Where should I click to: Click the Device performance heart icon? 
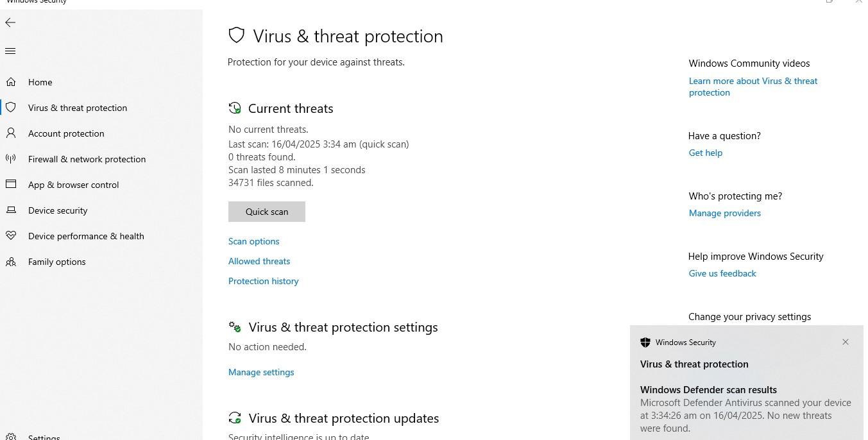tap(11, 236)
